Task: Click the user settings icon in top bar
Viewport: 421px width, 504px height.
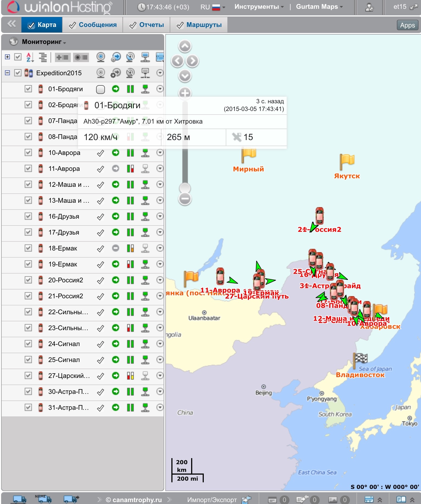Action: pos(369,7)
